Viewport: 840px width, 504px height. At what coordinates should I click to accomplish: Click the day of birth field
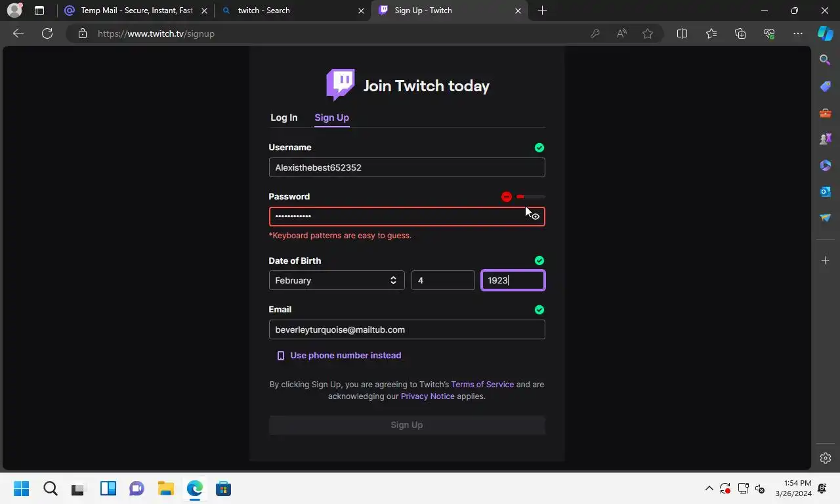tap(443, 280)
